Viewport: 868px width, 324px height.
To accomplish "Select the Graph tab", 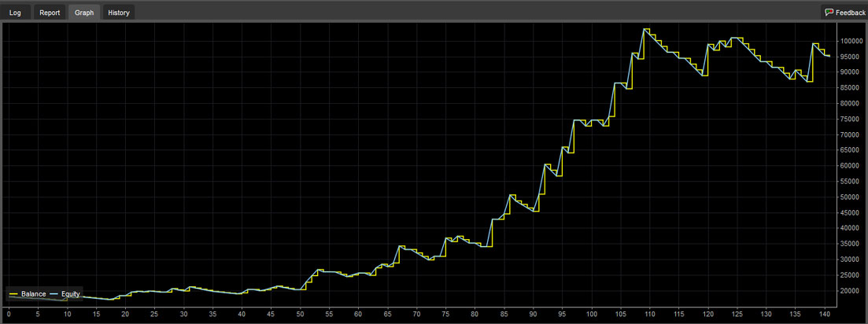I will [x=84, y=13].
